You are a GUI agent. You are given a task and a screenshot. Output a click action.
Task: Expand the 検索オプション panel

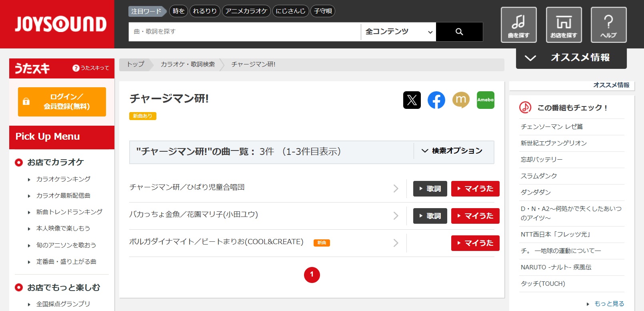452,151
